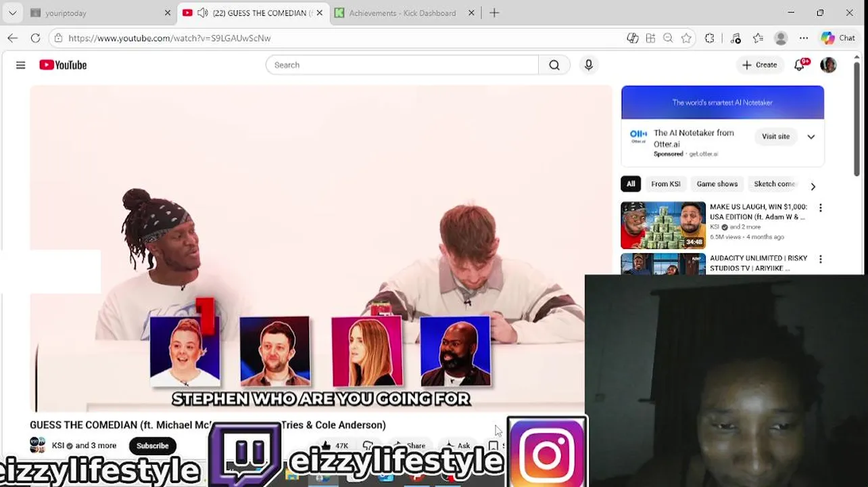Open the zoom out magnifier in address bar
Viewport: 868px width, 487px height.
[x=668, y=38]
